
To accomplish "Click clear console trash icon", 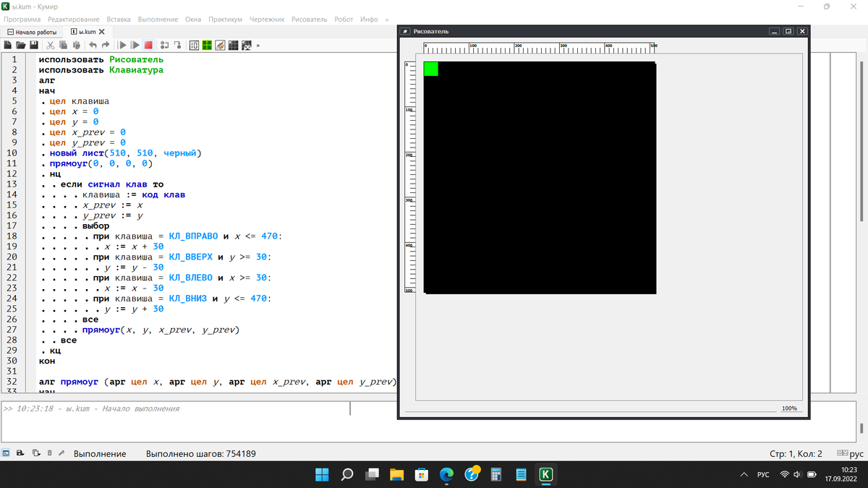I will click(50, 453).
